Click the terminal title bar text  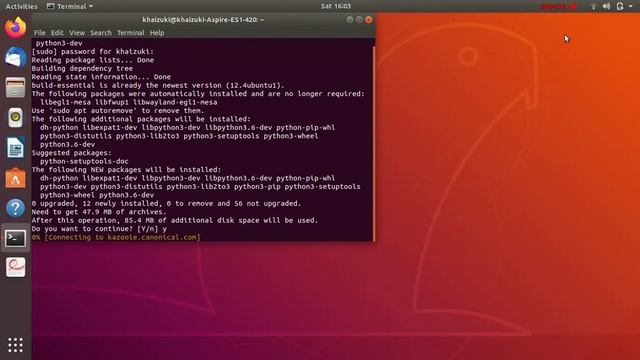203,20
